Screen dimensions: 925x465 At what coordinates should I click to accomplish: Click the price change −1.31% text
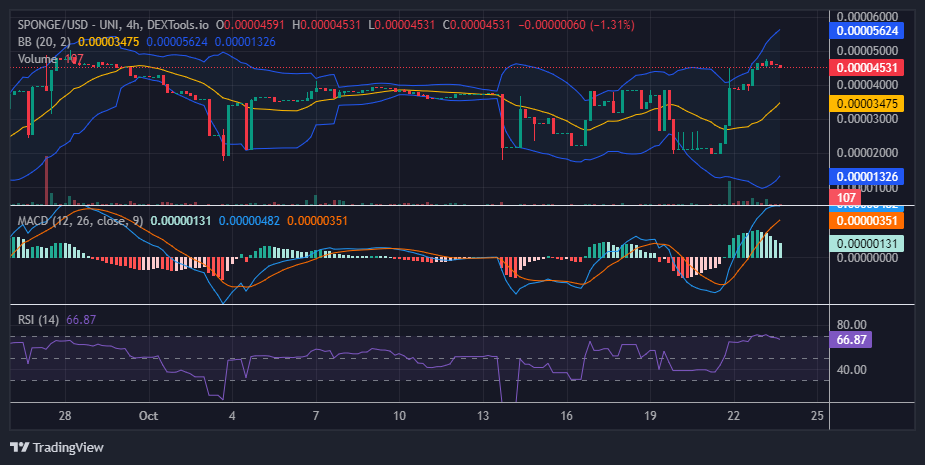point(612,25)
